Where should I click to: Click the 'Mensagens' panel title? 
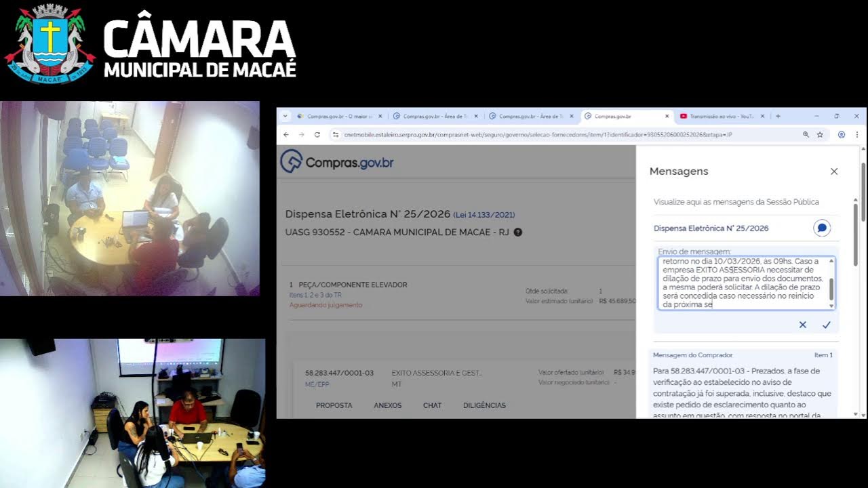tap(679, 171)
